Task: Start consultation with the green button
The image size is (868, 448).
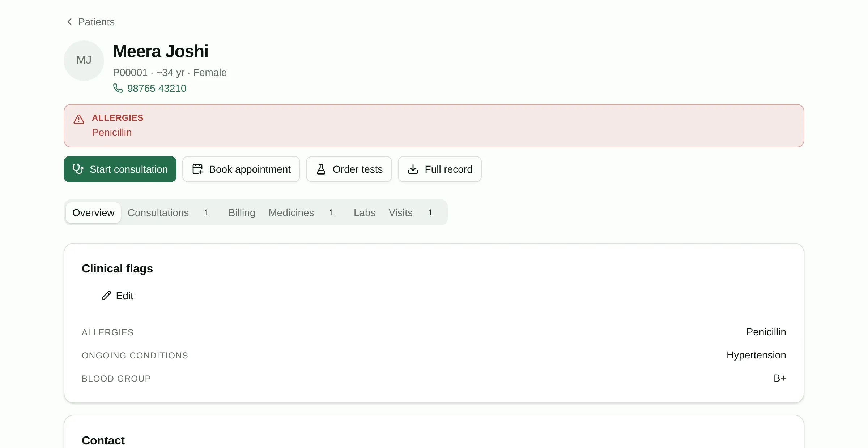Action: point(120,169)
